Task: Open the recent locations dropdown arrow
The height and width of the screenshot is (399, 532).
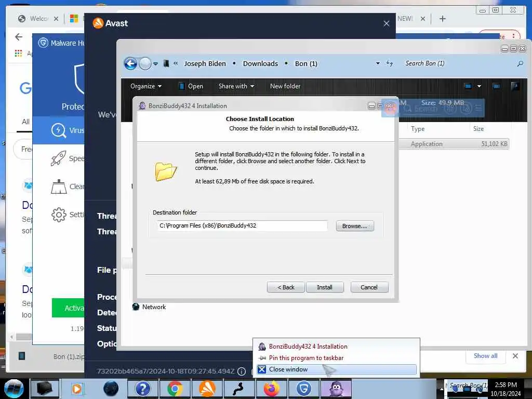Action: pos(155,64)
